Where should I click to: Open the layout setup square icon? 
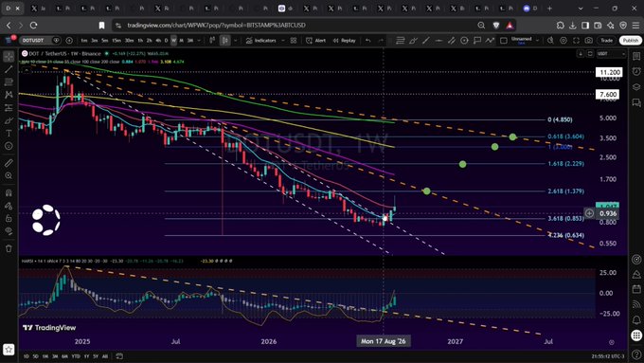coord(504,41)
